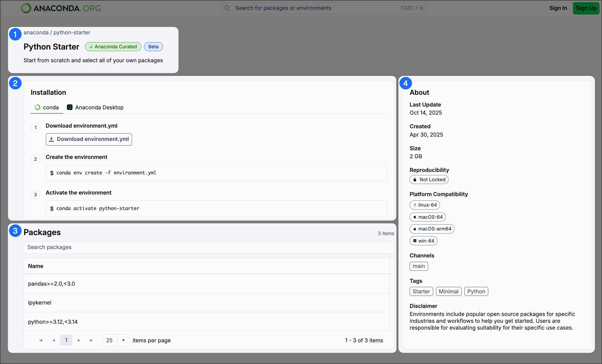Click the search magnifier icon

(227, 8)
